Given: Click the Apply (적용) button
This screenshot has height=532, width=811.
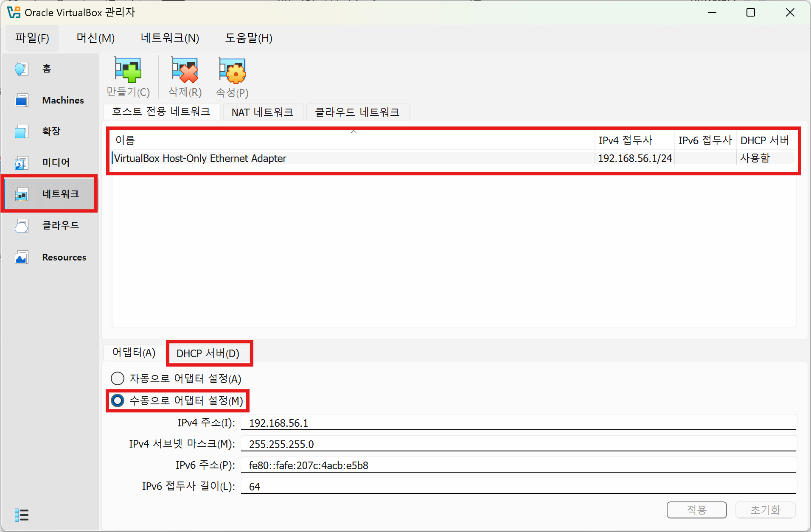Looking at the screenshot, I should [696, 510].
